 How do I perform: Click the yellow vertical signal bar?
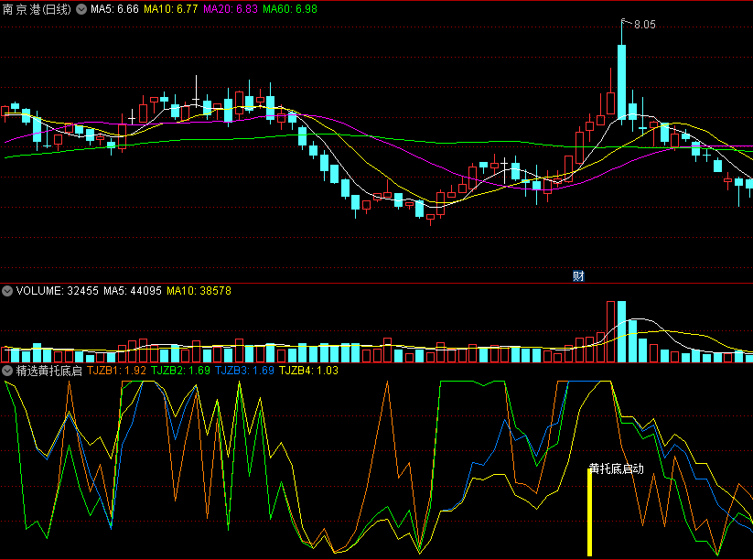590,512
